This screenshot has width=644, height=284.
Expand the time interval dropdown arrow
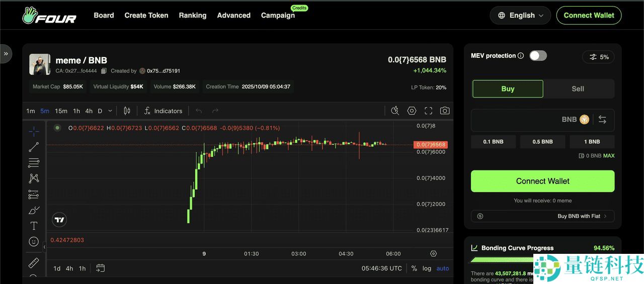click(x=110, y=111)
